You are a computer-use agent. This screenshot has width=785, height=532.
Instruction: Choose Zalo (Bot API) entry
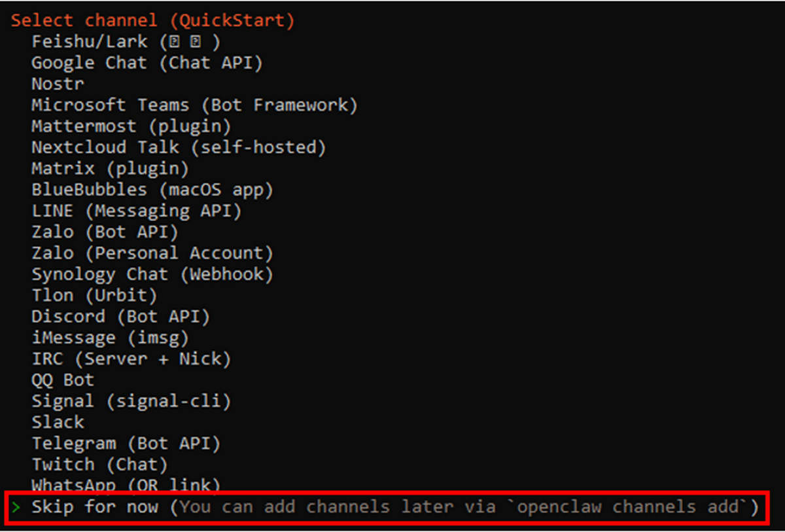pos(105,232)
